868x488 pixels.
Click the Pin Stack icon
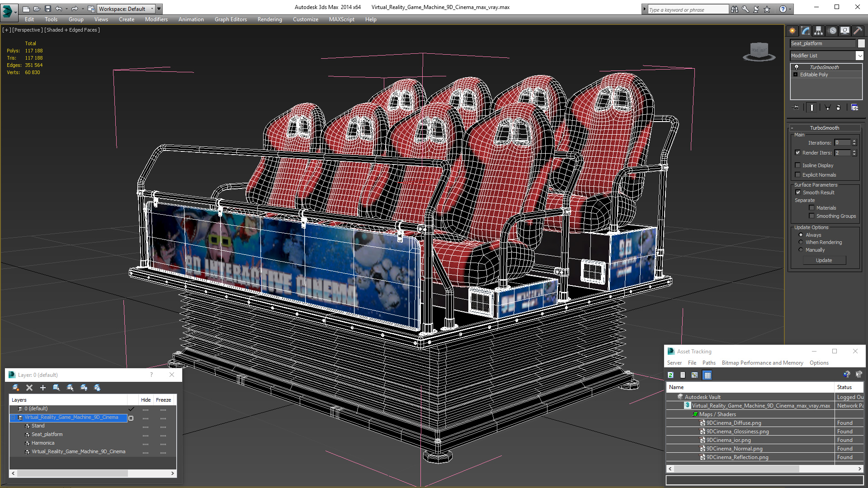[796, 108]
